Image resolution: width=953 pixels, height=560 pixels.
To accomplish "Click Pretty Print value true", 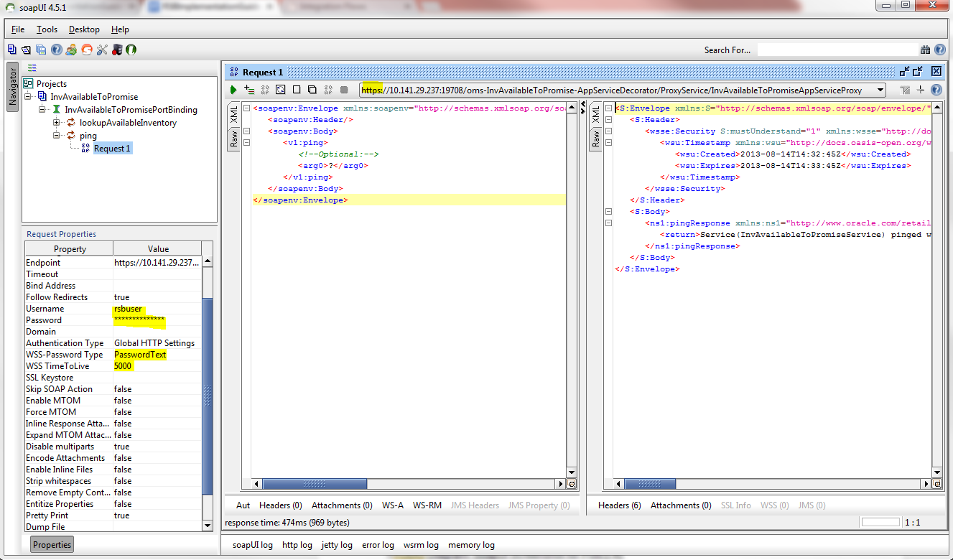I will point(122,515).
